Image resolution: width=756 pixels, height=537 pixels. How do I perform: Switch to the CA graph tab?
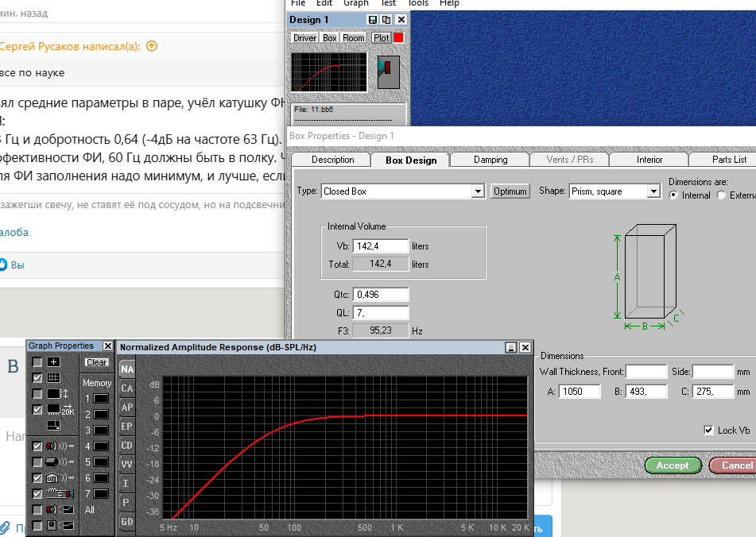[127, 388]
